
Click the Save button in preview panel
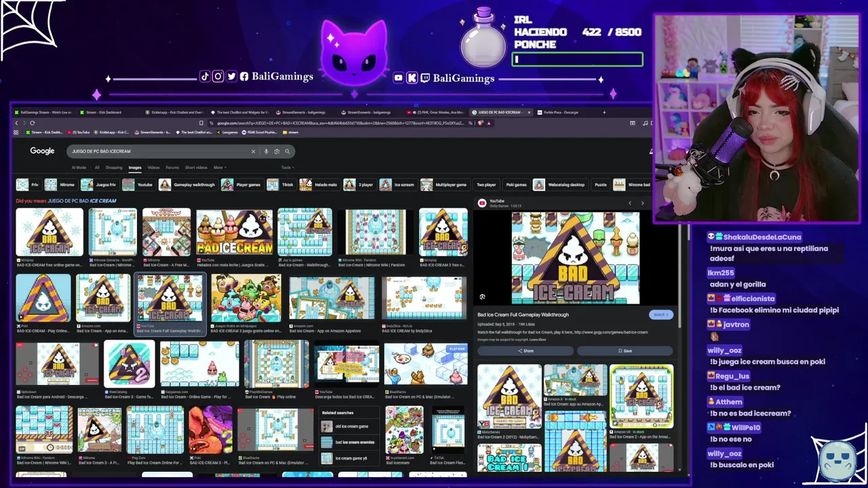click(x=625, y=350)
